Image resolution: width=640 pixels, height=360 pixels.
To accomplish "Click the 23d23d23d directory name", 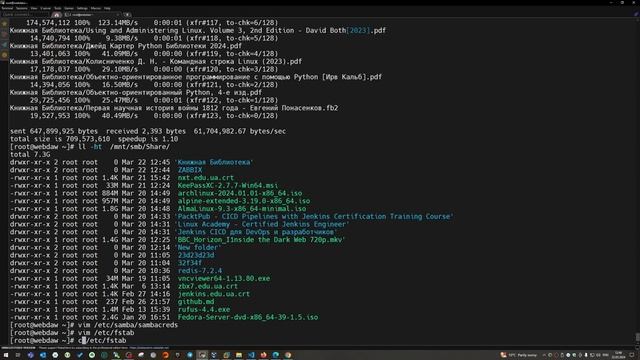I will [x=196, y=255].
